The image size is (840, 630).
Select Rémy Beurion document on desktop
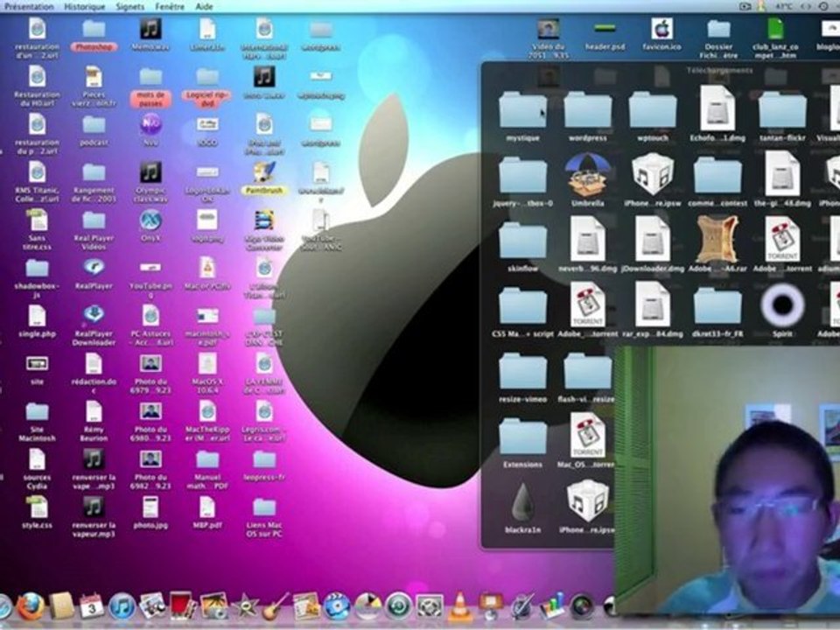[x=94, y=411]
